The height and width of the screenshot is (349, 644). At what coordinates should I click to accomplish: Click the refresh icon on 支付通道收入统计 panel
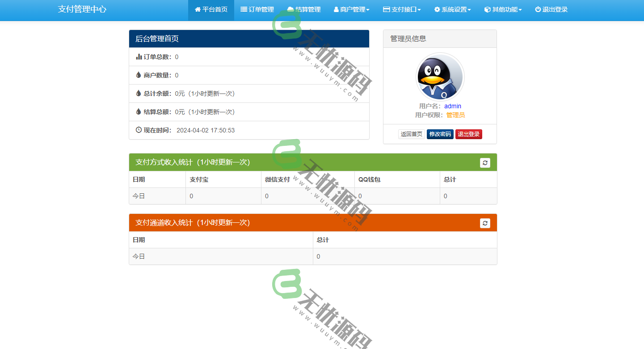coord(485,223)
